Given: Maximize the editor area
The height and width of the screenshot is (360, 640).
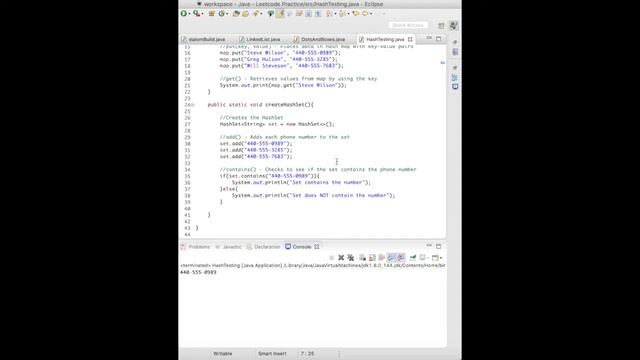Looking at the screenshot, I should click(438, 39).
